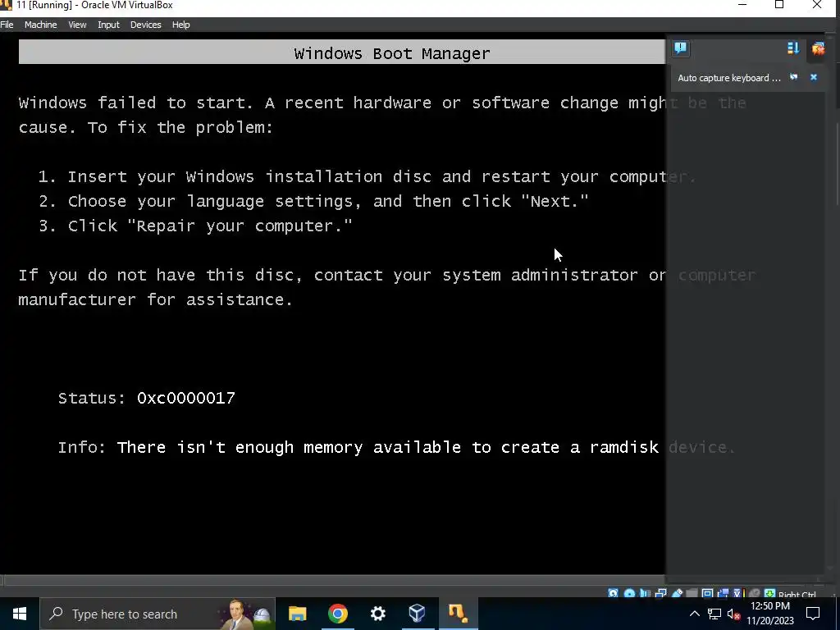Screen dimensions: 840x630
Task: Click the Windows Boot Manager title bar text
Action: click(392, 53)
